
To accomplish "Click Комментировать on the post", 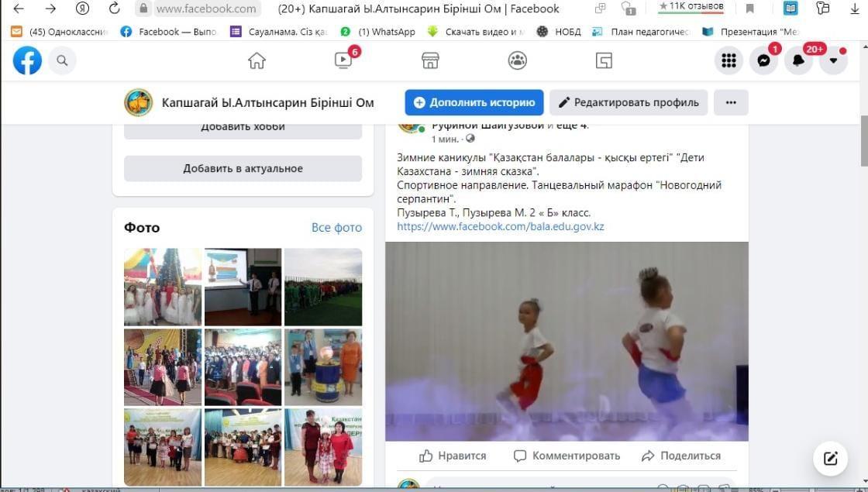I will pyautogui.click(x=567, y=456).
